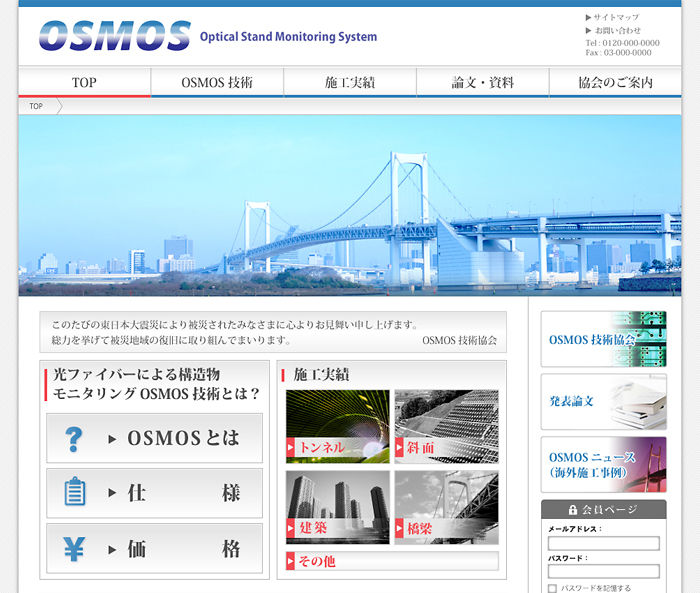The width and height of the screenshot is (700, 593).
Task: Click the 施工実績 section heading
Action: click(321, 375)
